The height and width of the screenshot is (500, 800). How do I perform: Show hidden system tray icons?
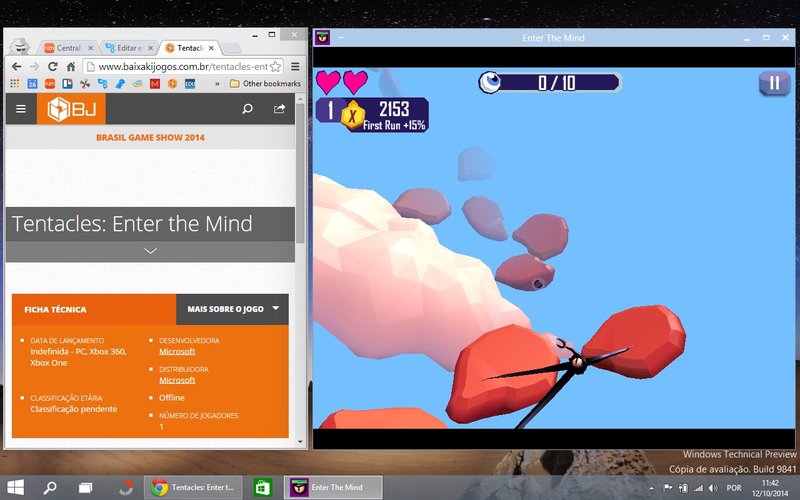(x=652, y=488)
